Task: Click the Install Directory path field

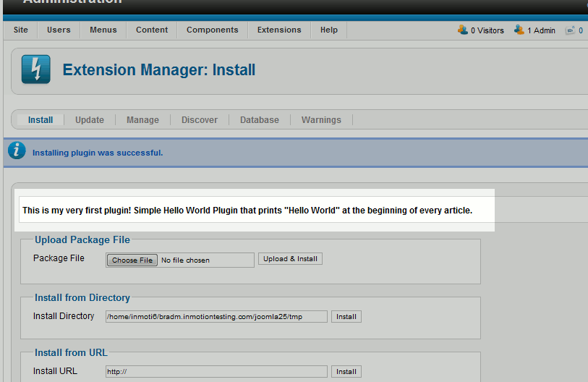Action: pyautogui.click(x=216, y=317)
